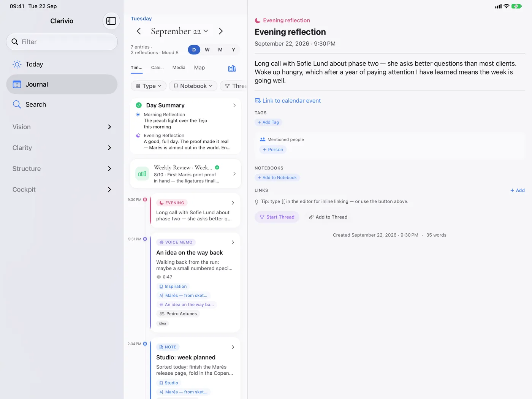
Task: Expand the Clarity section
Action: click(62, 148)
